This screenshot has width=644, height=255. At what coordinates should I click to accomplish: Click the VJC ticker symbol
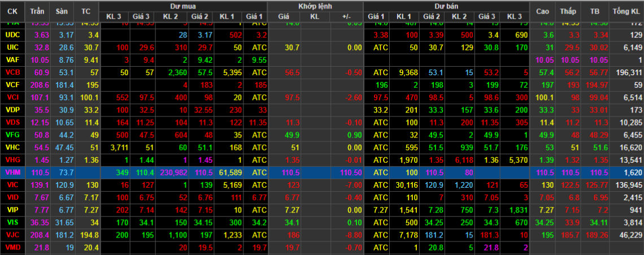[12, 234]
